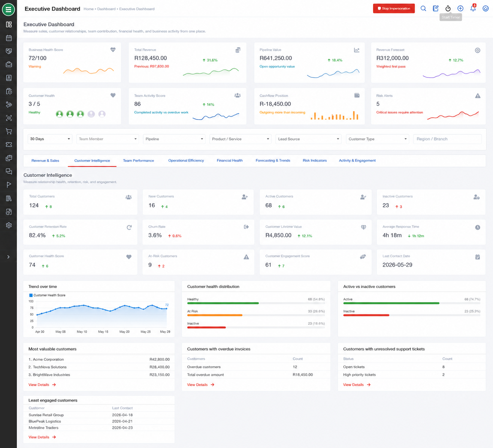The width and height of the screenshot is (493, 448).
Task: Open the clipboard clock sidebar icon
Action: pos(9,91)
